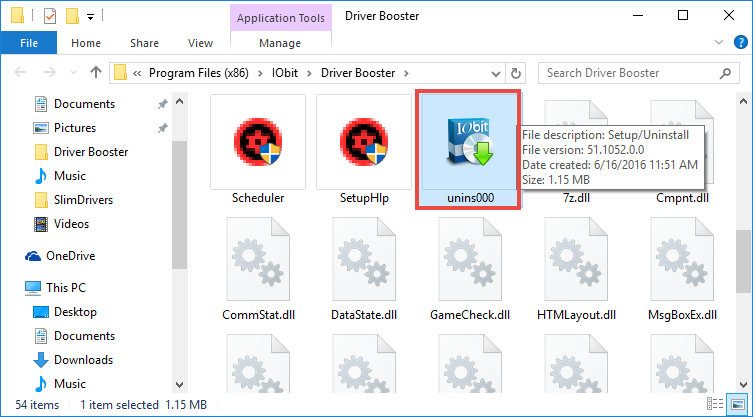The height and width of the screenshot is (417, 753).
Task: Click the search magnifier icon
Action: pyautogui.click(x=725, y=73)
